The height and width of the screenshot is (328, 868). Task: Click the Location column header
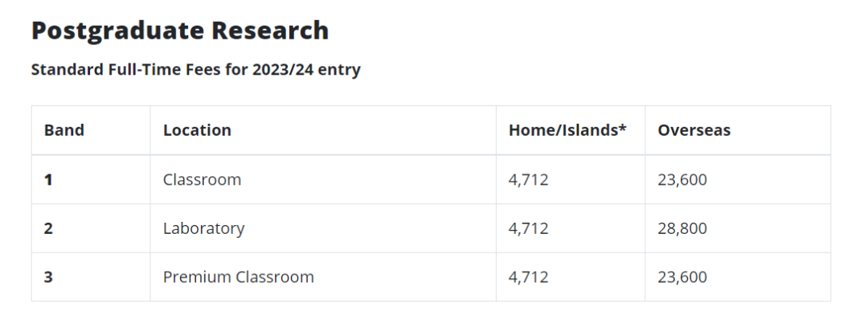(197, 130)
